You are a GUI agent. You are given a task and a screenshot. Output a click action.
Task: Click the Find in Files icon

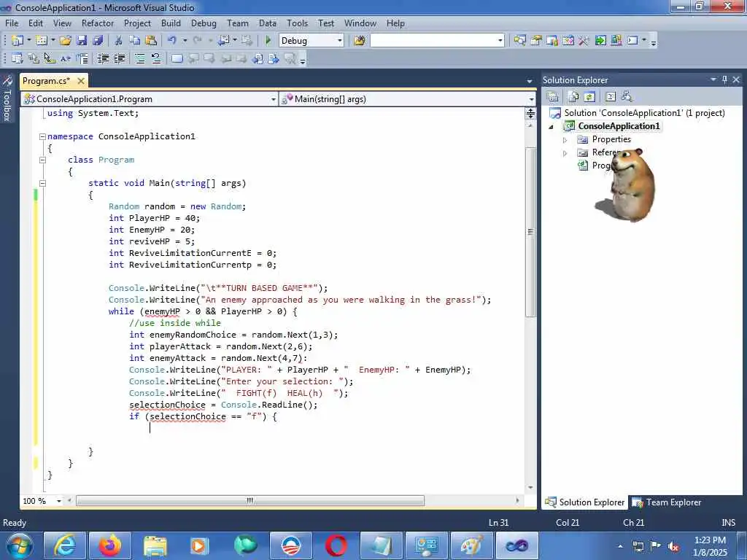(359, 41)
